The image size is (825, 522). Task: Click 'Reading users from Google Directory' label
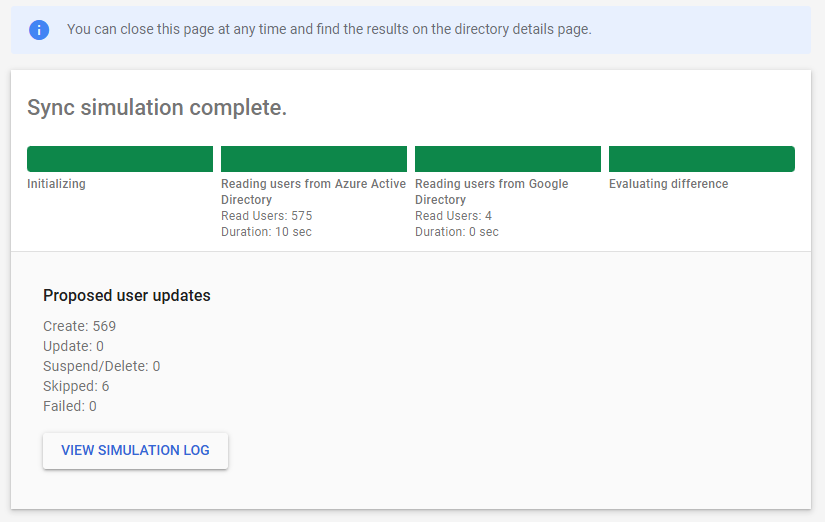491,191
